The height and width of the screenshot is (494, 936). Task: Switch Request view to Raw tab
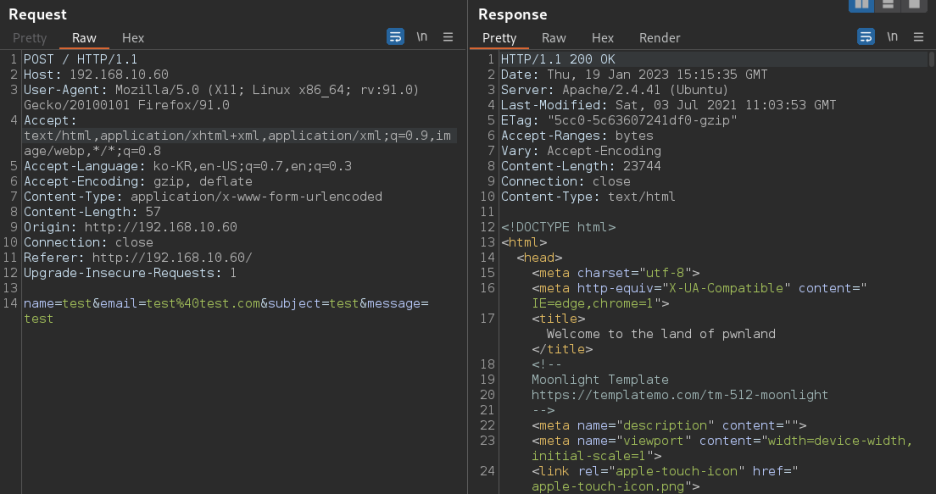(x=84, y=38)
